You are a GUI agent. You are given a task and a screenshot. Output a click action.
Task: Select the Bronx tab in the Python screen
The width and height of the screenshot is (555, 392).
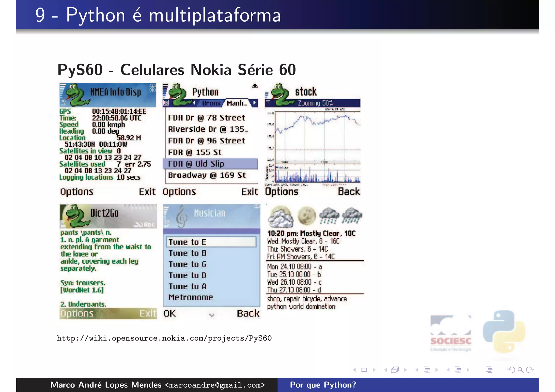click(x=211, y=103)
